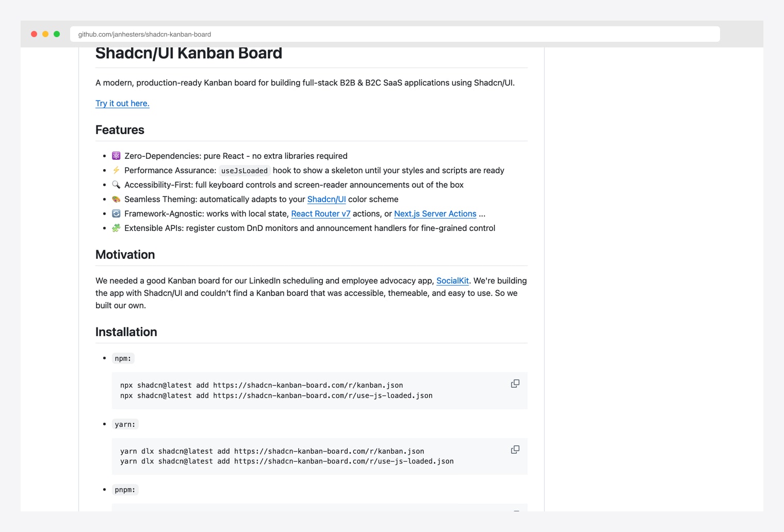Screen dimensions: 784x532
Task: Click the refresh emoji beside Framework-Agnostic
Action: [x=116, y=213]
